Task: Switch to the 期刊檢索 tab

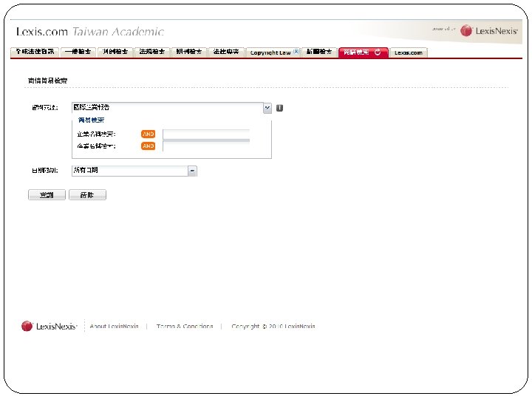Action: point(189,52)
